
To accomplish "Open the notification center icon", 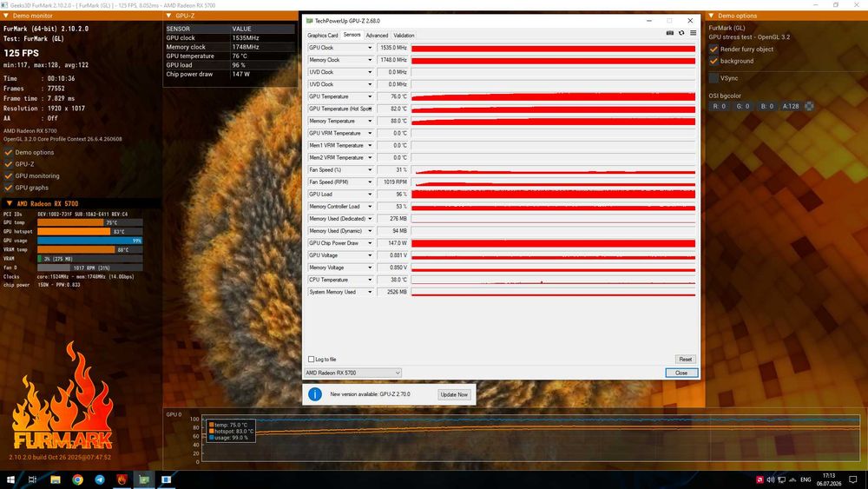I will 853,479.
